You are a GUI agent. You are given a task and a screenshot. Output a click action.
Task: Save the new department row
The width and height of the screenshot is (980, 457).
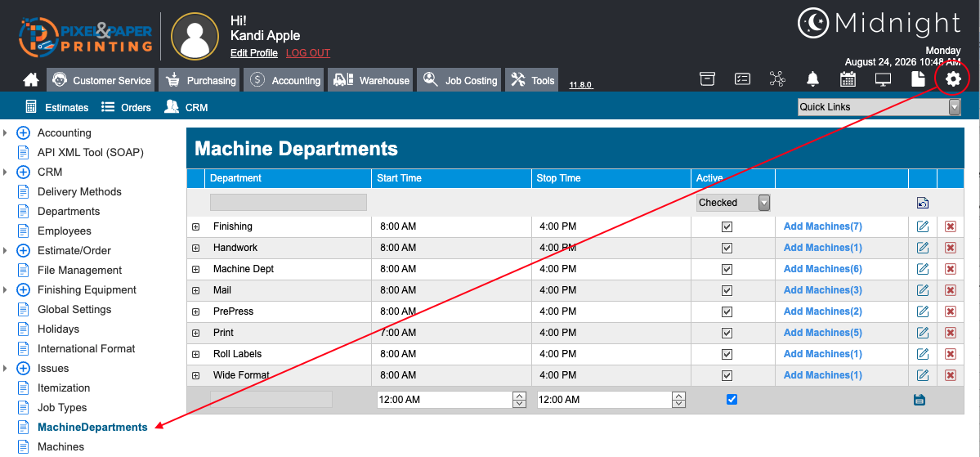pyautogui.click(x=920, y=400)
